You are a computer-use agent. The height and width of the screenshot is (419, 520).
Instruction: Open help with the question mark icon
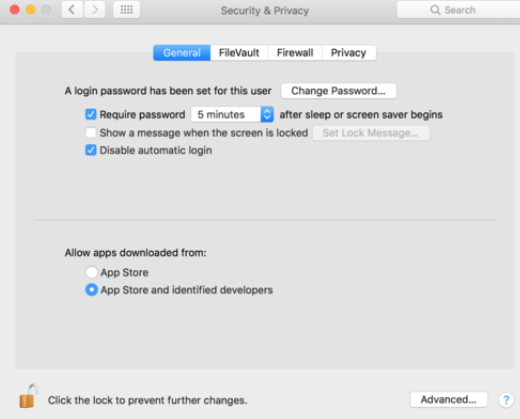[x=506, y=399]
